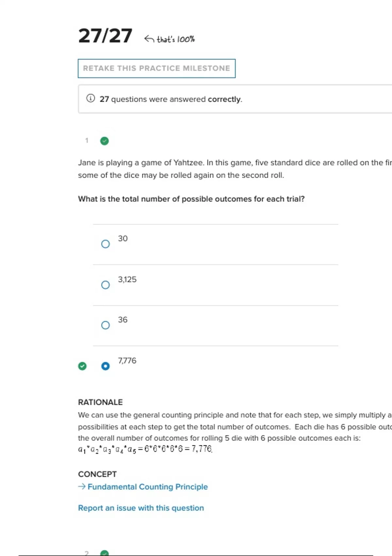Screen dimensions: 392x556
Task: Choose the radio option labeled 36
Action: (106, 325)
